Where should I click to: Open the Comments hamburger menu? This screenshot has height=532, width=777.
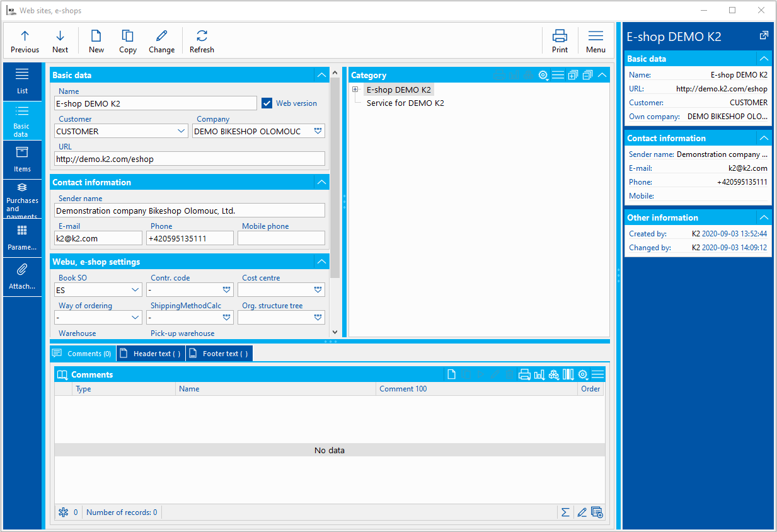tap(597, 374)
